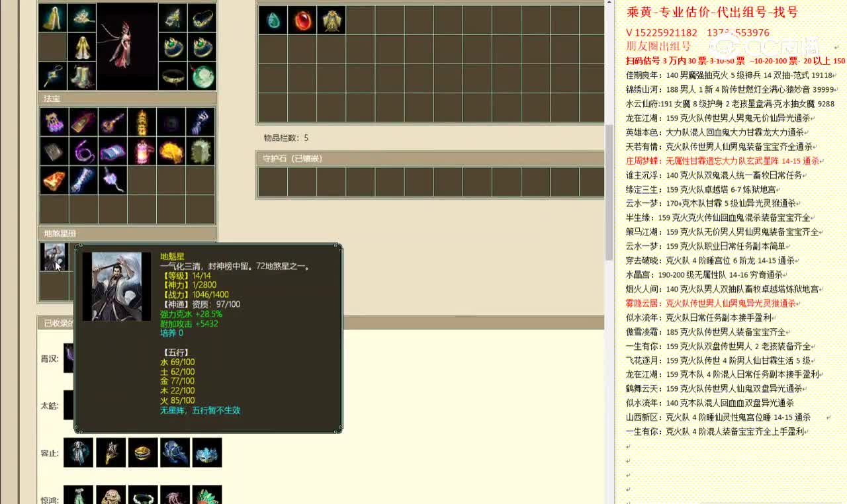Click the 锦绣山河 listing row
Image resolution: width=847 pixels, height=504 pixels.
(731, 89)
